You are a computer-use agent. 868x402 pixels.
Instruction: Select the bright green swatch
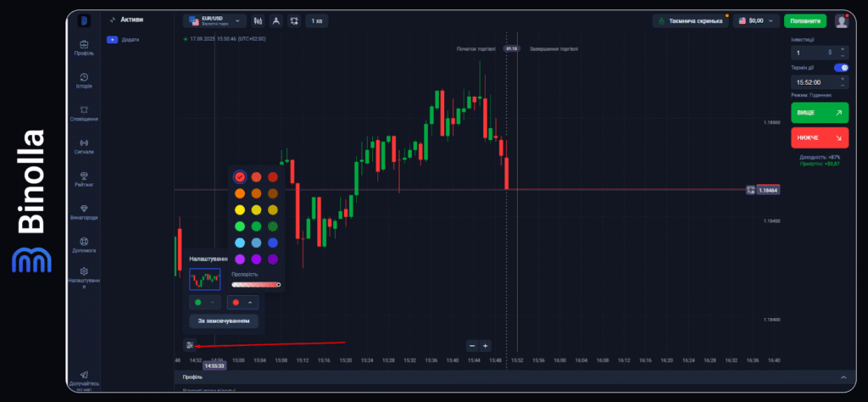tap(240, 226)
